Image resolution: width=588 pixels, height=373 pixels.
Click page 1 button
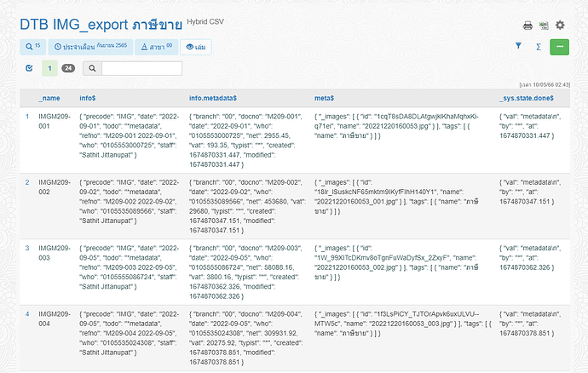(x=49, y=68)
